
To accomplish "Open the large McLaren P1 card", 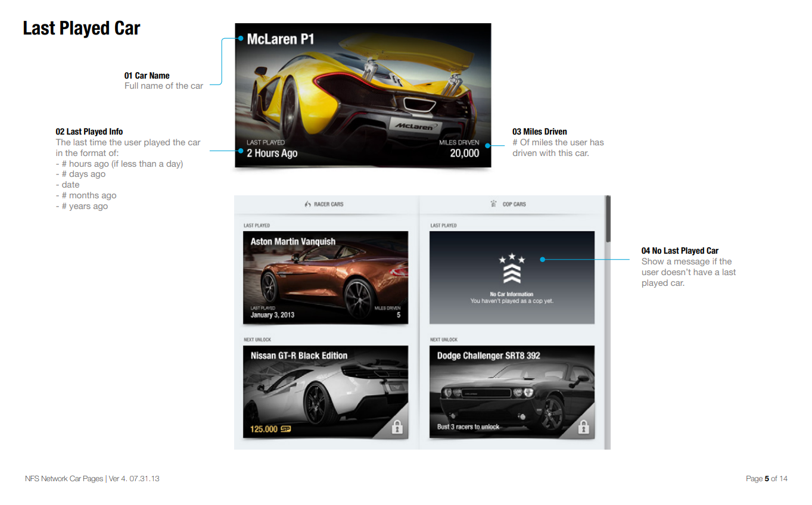I will pos(363,95).
